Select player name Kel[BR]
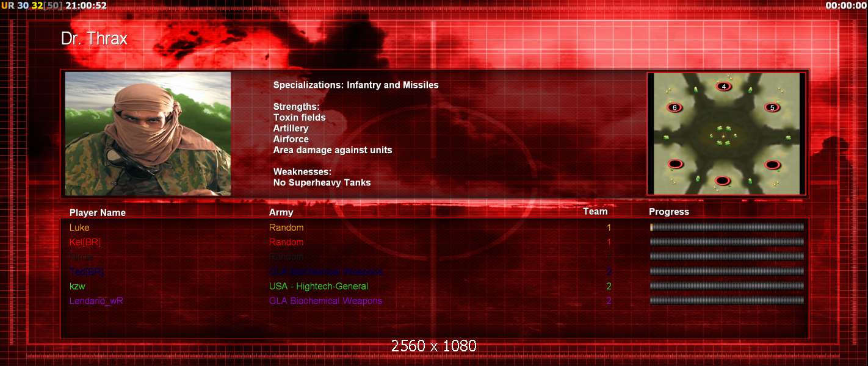The image size is (868, 366). pyautogui.click(x=85, y=242)
